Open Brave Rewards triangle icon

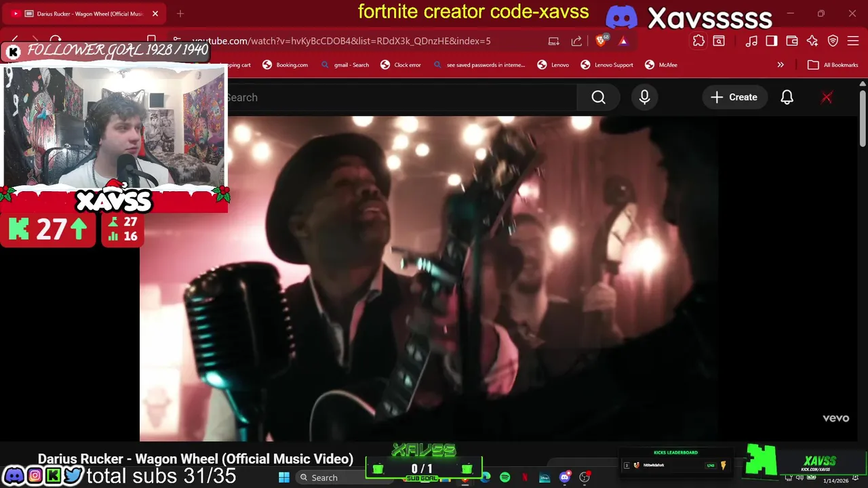pyautogui.click(x=623, y=41)
